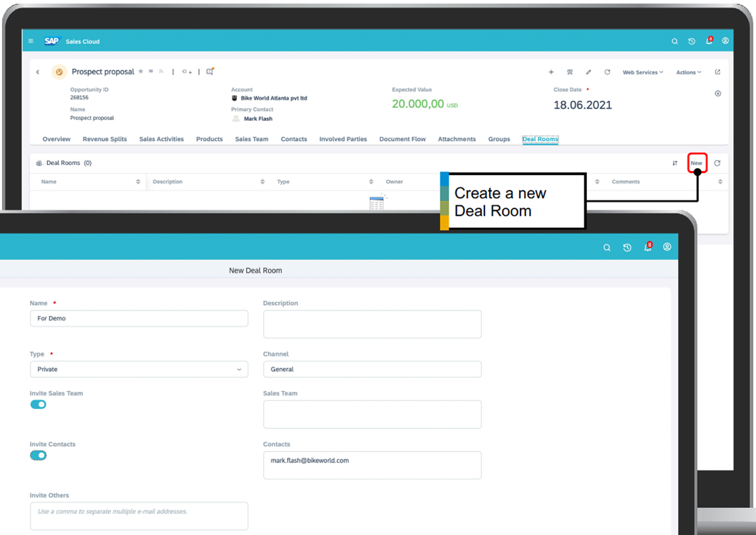Click the Close Date value 18.06.2021
Image resolution: width=756 pixels, height=535 pixels.
(x=582, y=105)
